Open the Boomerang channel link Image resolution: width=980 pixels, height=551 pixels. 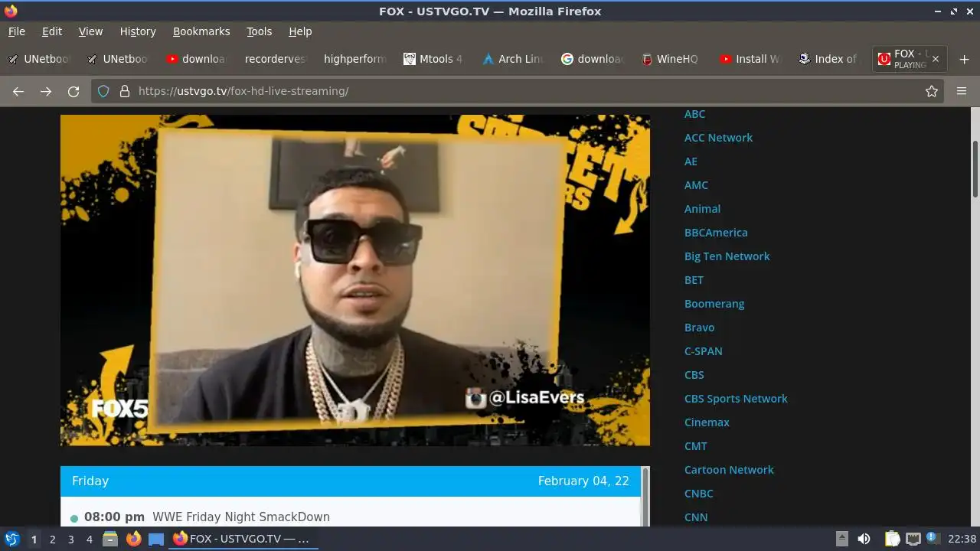(x=714, y=304)
